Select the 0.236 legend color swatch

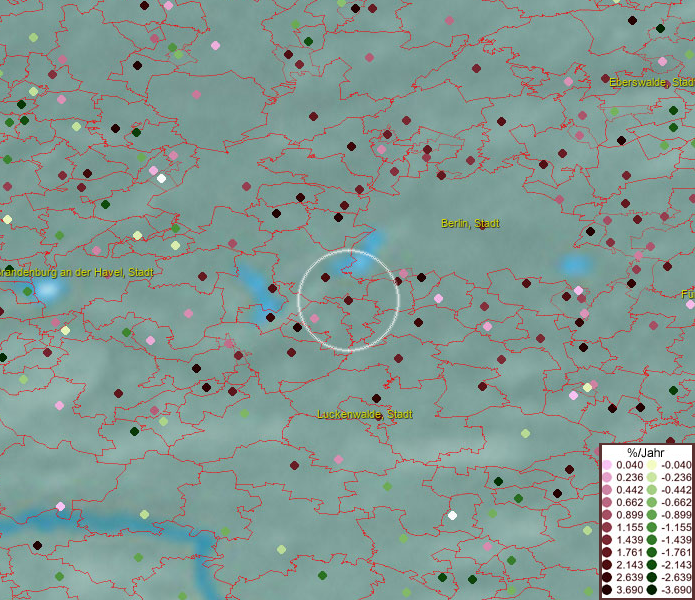[x=607, y=477]
